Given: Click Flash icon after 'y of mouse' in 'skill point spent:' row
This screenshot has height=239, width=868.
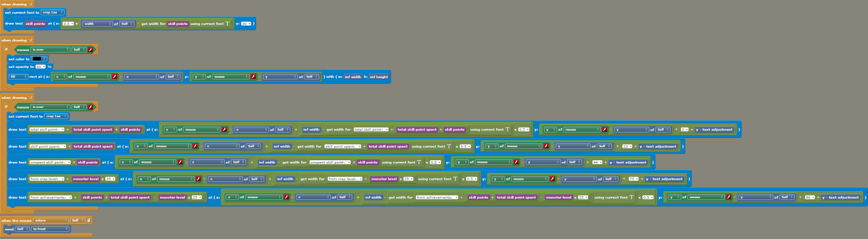Looking at the screenshot, I should pyautogui.click(x=546, y=146).
